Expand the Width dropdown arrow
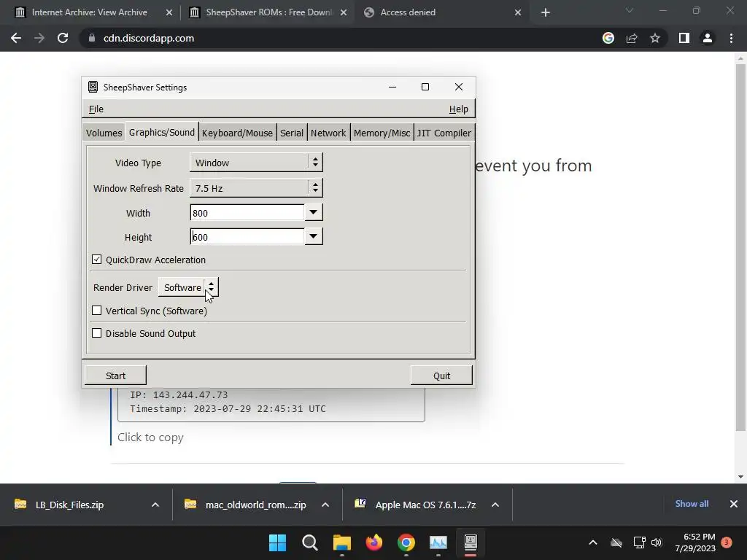 313,212
